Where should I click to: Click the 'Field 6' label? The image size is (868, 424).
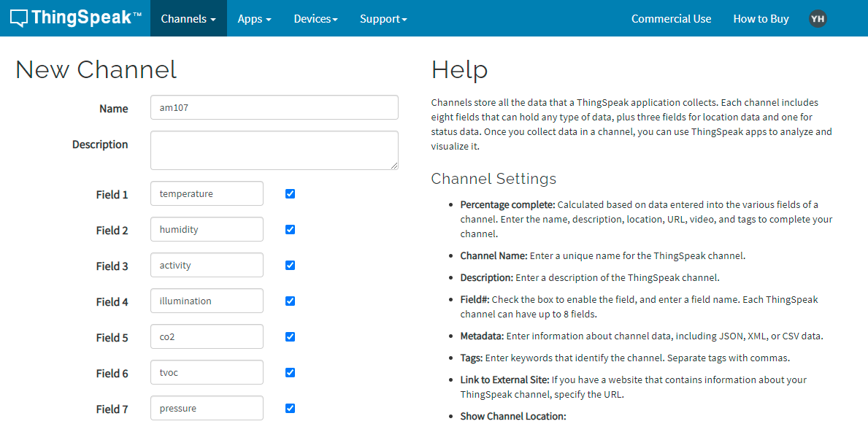click(112, 374)
